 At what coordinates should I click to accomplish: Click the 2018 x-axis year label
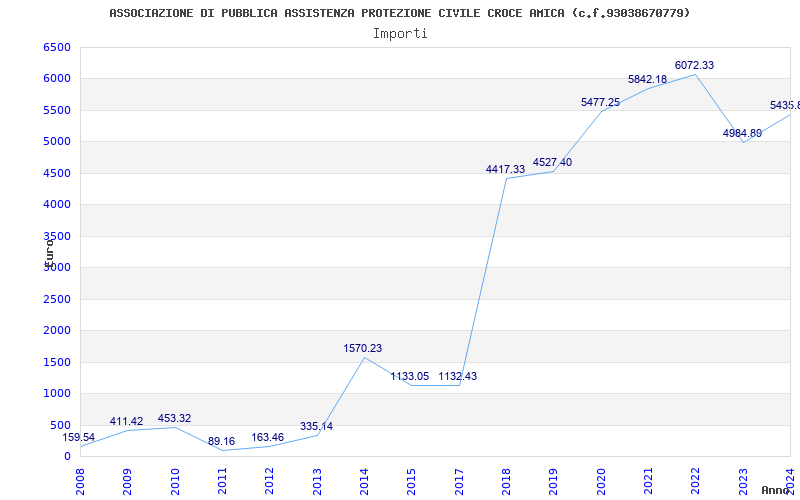pos(506,481)
